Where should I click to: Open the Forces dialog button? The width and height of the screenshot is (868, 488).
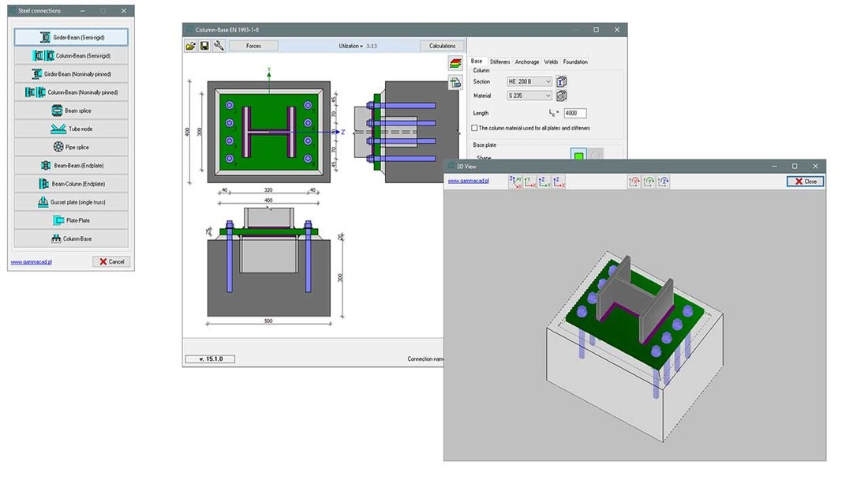pyautogui.click(x=253, y=46)
